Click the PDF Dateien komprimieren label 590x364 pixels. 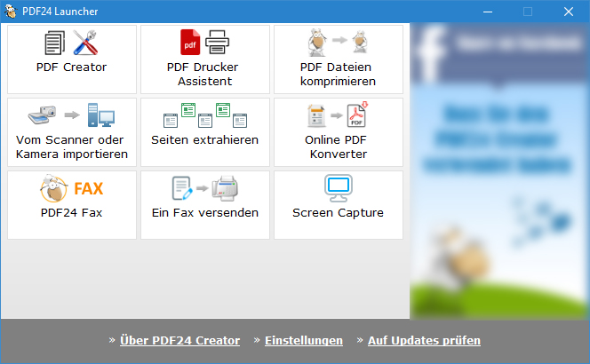coord(338,74)
